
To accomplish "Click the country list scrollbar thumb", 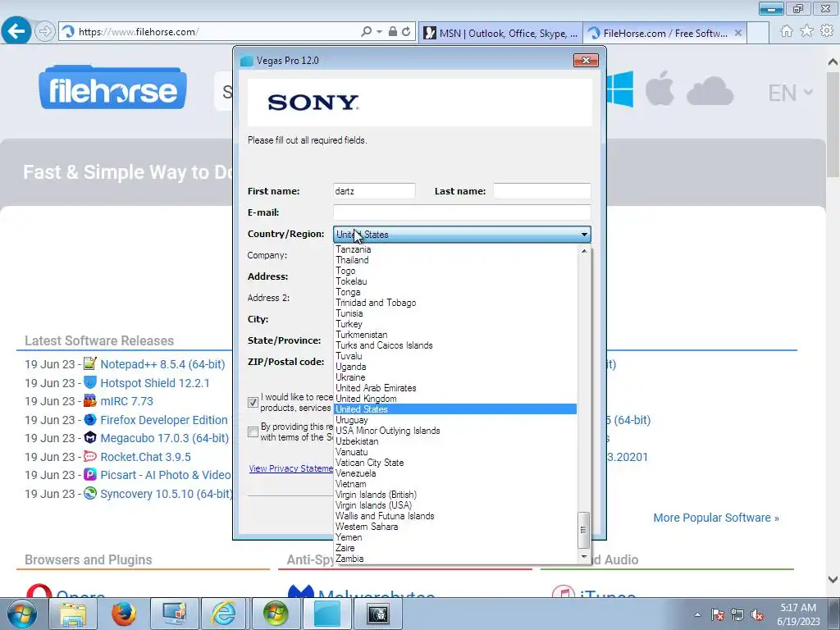I will [x=583, y=530].
